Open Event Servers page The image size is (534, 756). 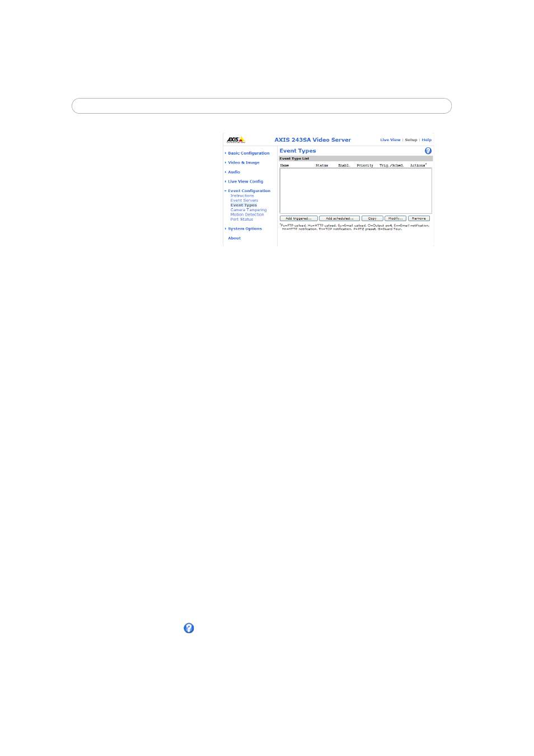pyautogui.click(x=244, y=200)
